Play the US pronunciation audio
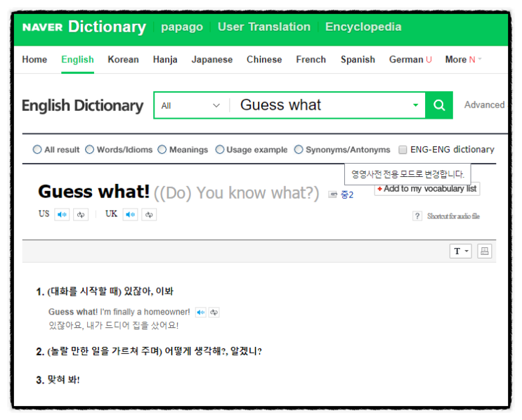Viewport: 522px width, 420px height. pyautogui.click(x=62, y=215)
